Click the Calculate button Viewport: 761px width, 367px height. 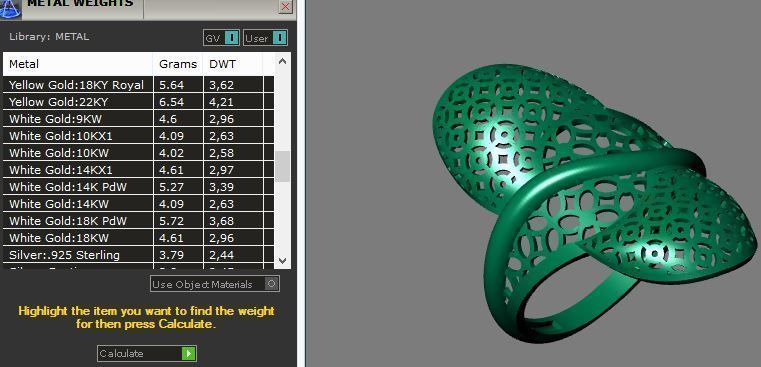147,353
